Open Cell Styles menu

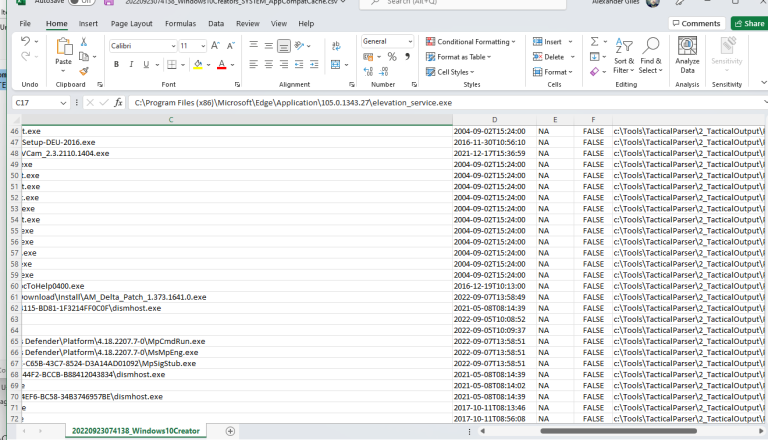(x=450, y=72)
